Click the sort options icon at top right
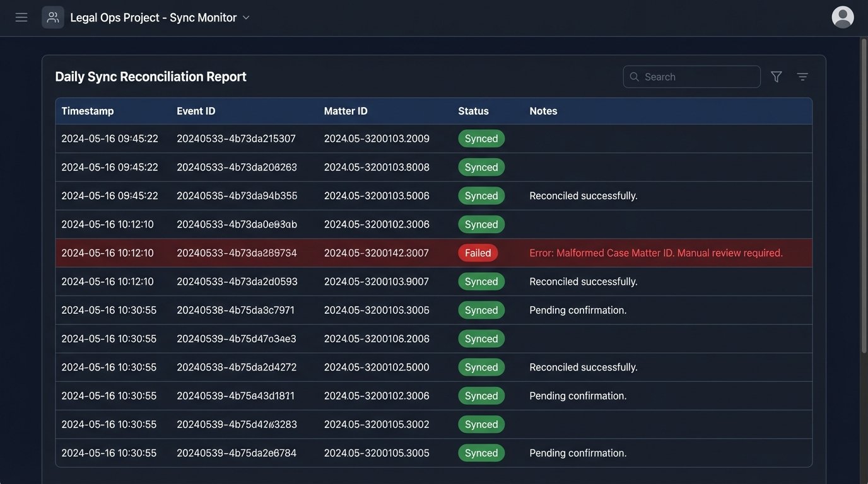This screenshot has width=868, height=484. tap(802, 76)
